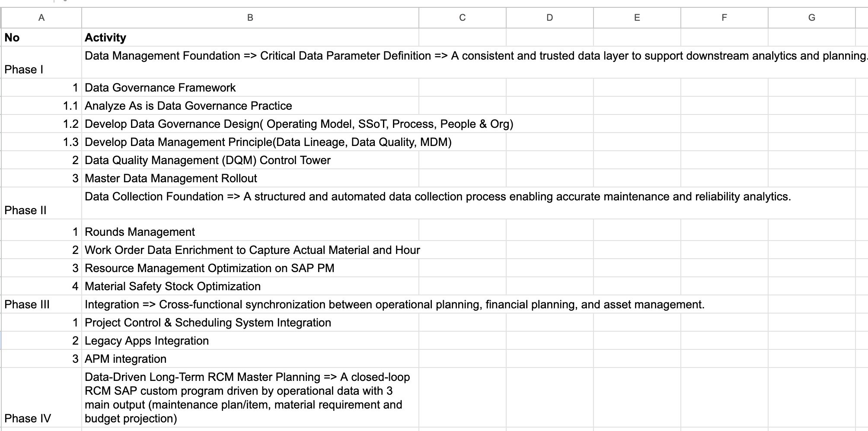Viewport: 868px width, 431px height.
Task: Select the column B header
Action: [250, 18]
